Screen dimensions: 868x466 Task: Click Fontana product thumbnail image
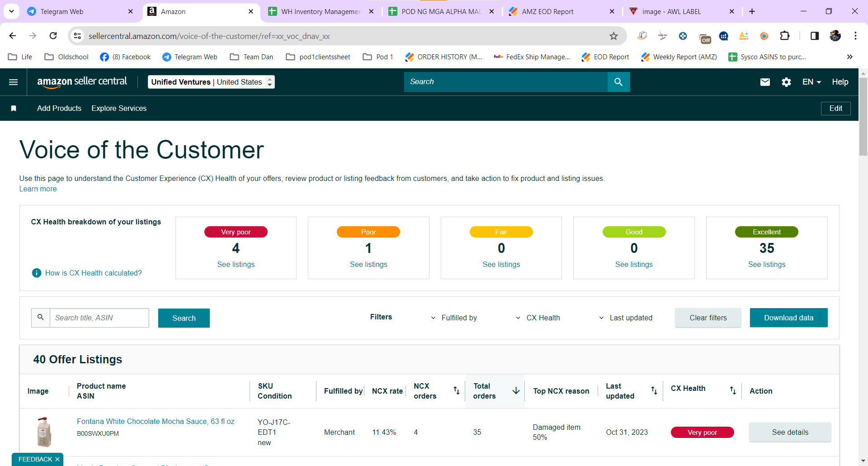44,432
